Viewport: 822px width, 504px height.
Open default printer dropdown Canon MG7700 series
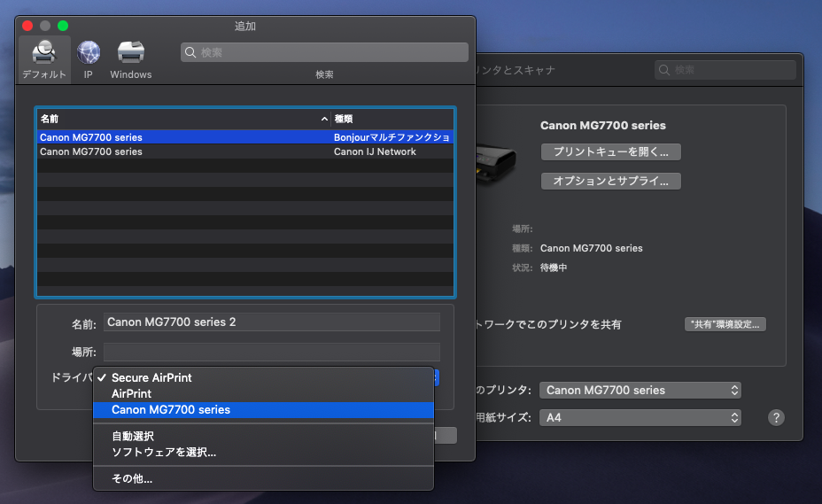click(640, 391)
